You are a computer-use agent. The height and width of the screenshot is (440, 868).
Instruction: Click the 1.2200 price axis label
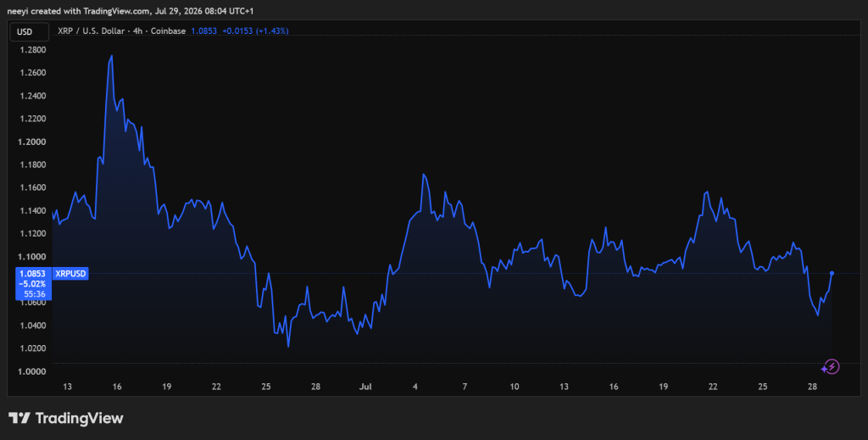click(x=33, y=119)
